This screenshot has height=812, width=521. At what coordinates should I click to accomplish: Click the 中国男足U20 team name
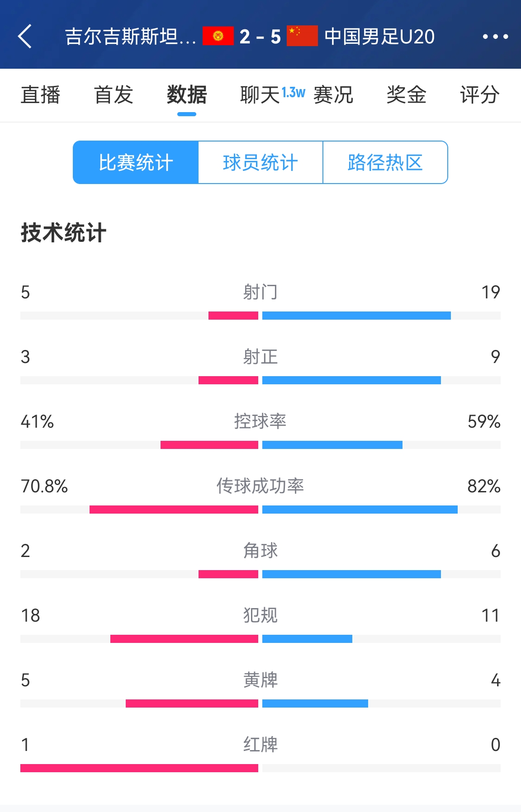pyautogui.click(x=378, y=38)
